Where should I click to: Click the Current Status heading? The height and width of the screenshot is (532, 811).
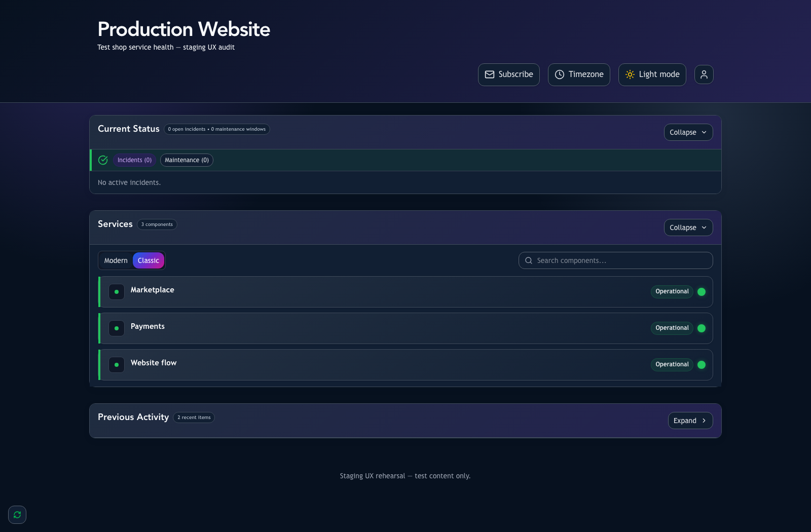point(129,129)
